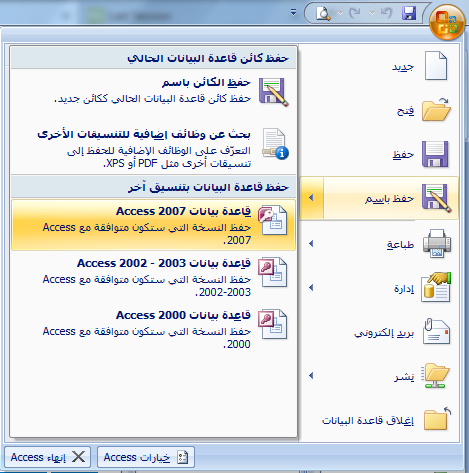Select the بريد إلكتروني menu item
The image size is (469, 473).
click(x=379, y=332)
